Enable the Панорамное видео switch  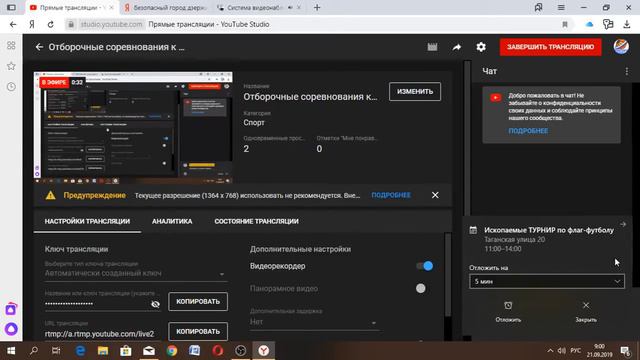(420, 289)
